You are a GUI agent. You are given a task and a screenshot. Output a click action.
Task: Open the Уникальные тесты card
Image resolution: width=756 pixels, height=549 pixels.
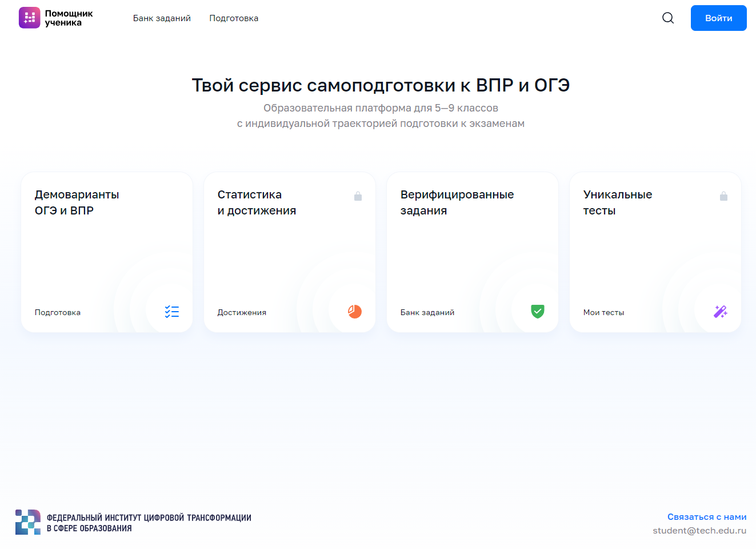click(655, 252)
